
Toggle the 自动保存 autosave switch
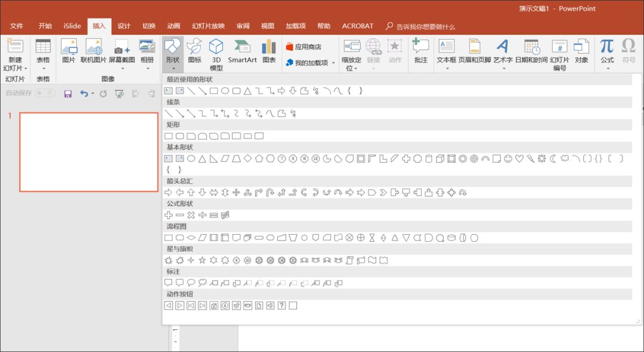(45, 94)
